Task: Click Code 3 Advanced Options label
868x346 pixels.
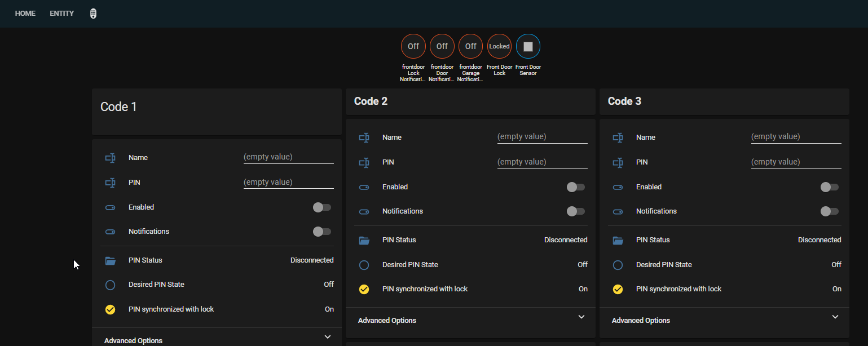Action: point(641,321)
